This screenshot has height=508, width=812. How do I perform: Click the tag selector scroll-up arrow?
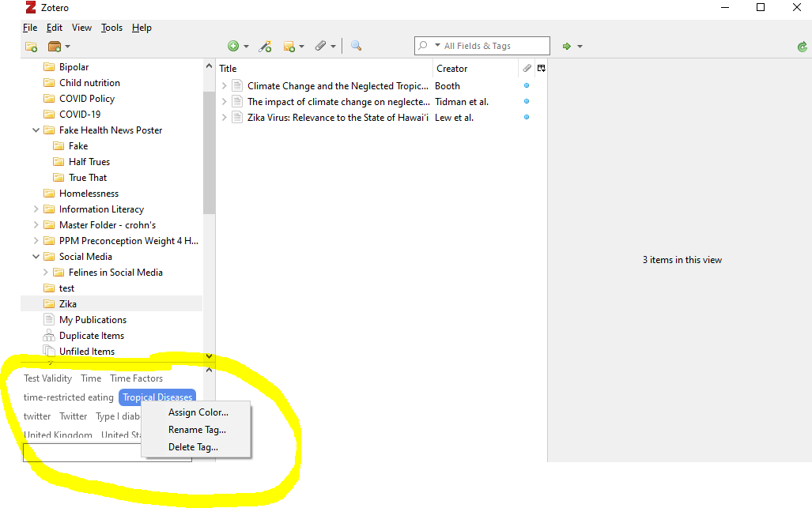pos(209,370)
